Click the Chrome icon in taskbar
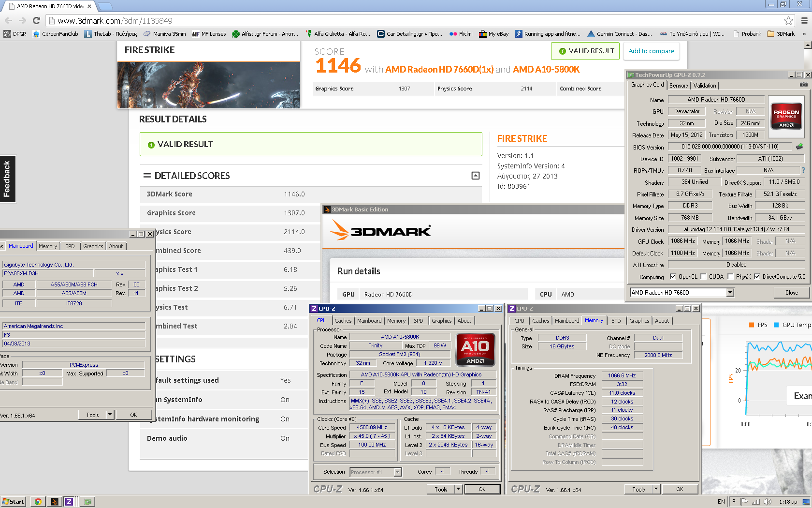 point(38,502)
